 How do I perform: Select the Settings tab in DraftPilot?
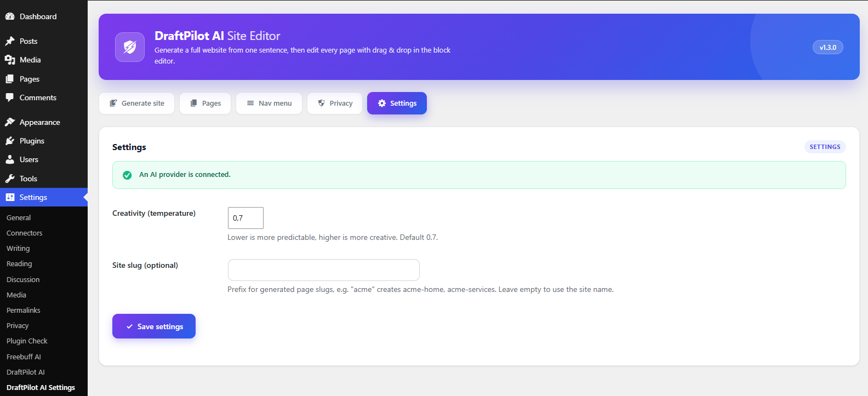click(397, 104)
